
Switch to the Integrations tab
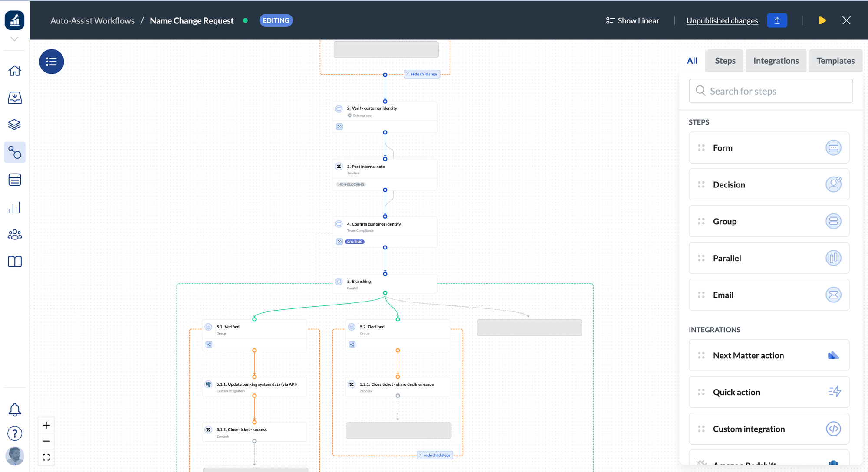tap(776, 61)
